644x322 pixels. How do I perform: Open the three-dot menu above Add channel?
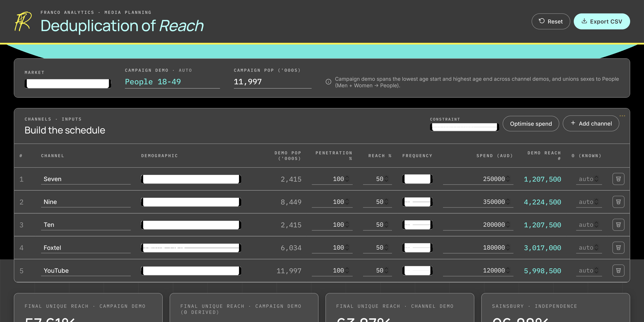(x=622, y=116)
